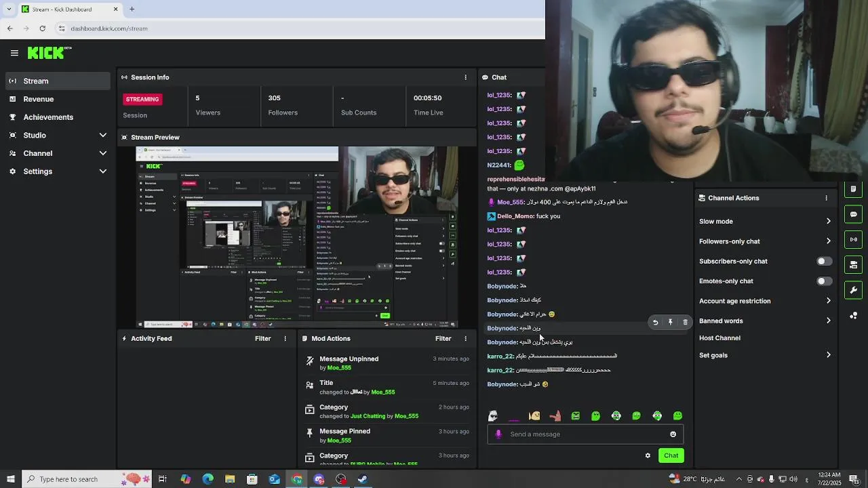This screenshot has width=868, height=488.
Task: Reload the browser page
Action: 42,28
